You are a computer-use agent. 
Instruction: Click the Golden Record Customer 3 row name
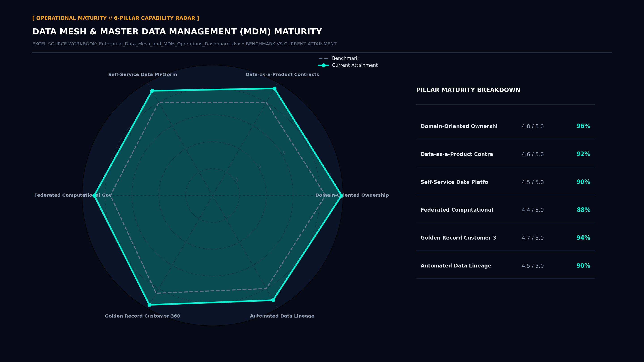pos(458,238)
